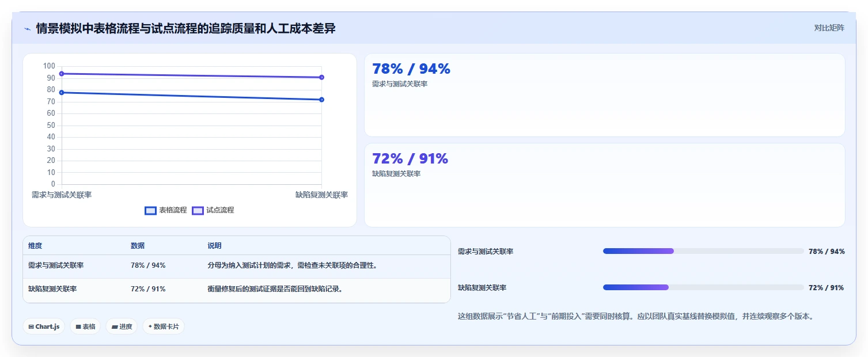Select table cell 缺陷复测关联率
Screen dimensions: 868x357
pyautogui.click(x=52, y=289)
